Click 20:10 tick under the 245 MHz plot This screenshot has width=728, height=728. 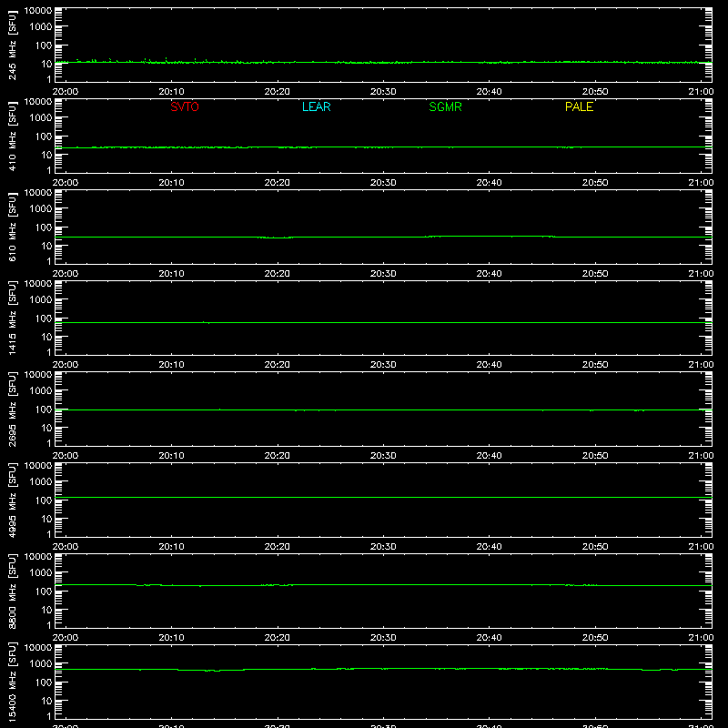tap(171, 92)
